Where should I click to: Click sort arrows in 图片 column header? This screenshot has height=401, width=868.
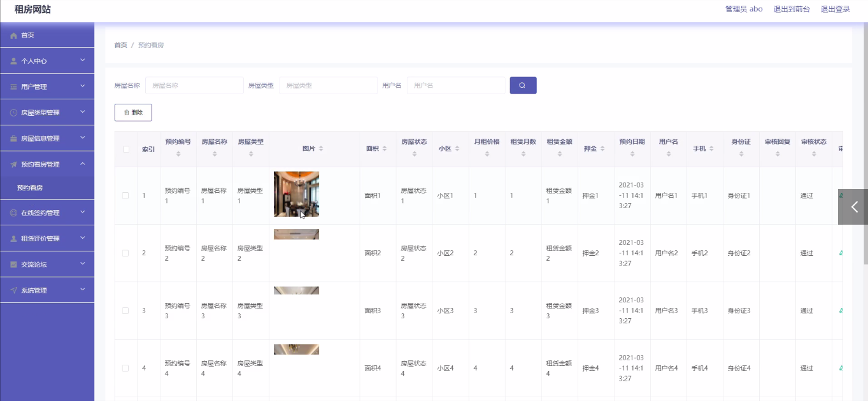click(x=321, y=149)
